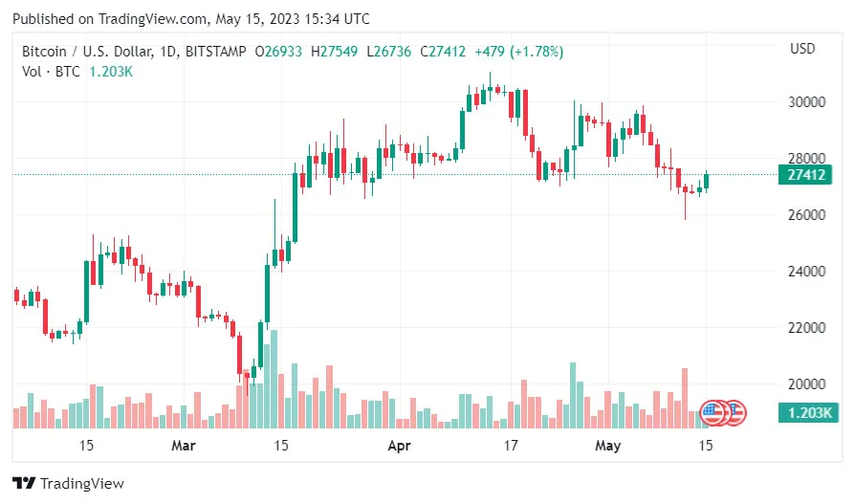Viewport: 855px width, 504px height.
Task: Click the TradingView wordmark text at bottom
Action: (83, 484)
